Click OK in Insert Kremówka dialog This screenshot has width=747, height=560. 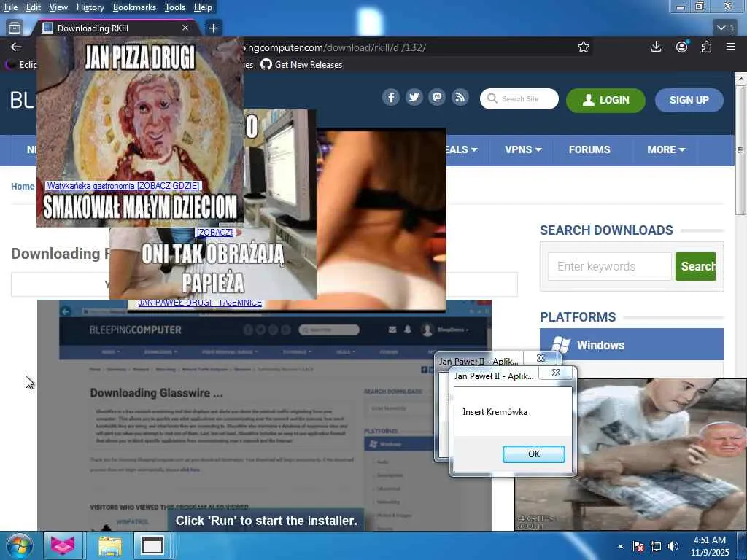533,454
